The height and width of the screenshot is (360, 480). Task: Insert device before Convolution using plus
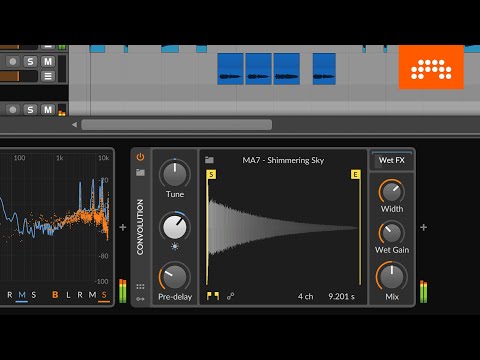(123, 227)
